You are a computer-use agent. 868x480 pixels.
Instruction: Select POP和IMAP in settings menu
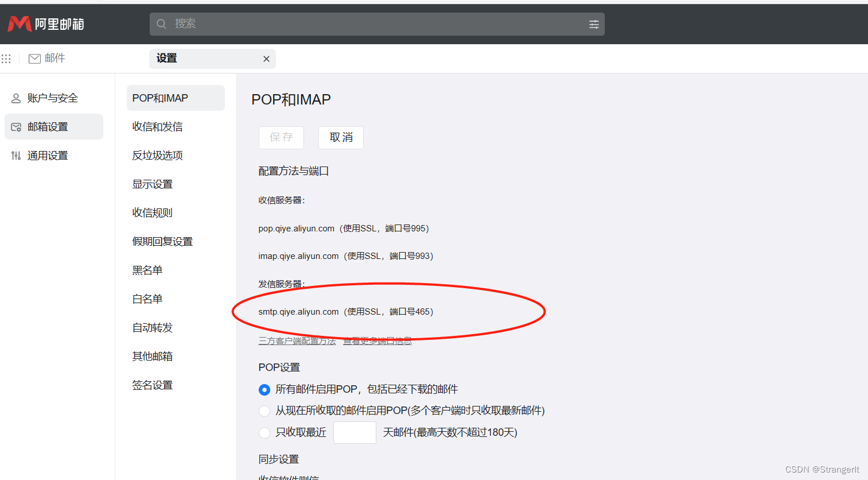[x=176, y=98]
